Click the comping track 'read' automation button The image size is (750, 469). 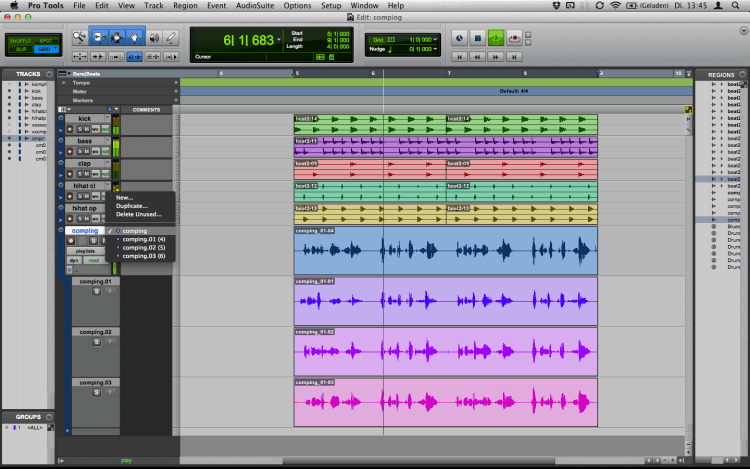(94, 260)
